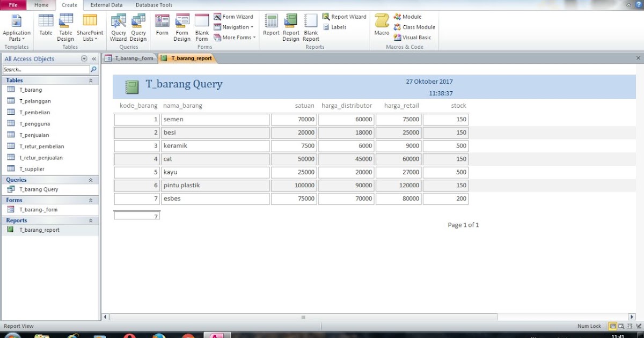644x338 pixels.
Task: Open Table Design view
Action: [x=65, y=28]
